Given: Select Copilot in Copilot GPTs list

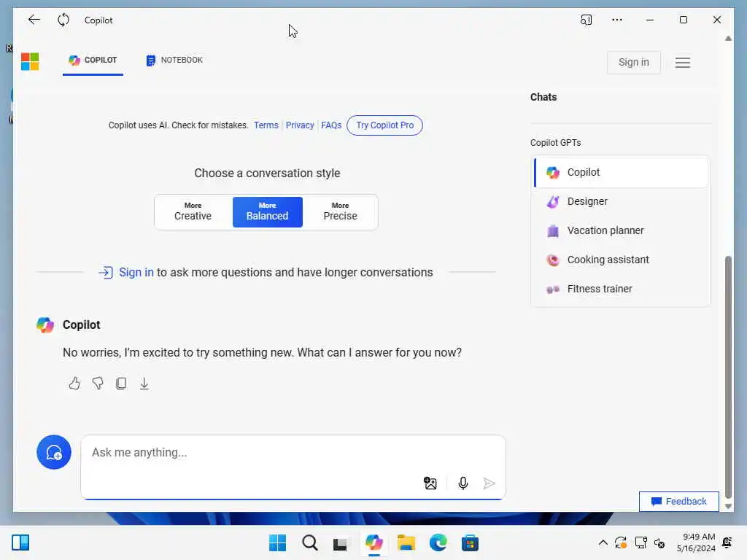Looking at the screenshot, I should point(621,172).
